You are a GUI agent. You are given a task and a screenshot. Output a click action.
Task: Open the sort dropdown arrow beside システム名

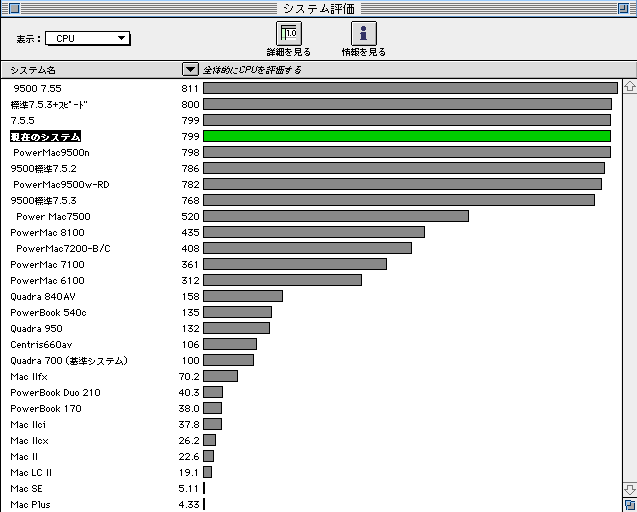(190, 69)
